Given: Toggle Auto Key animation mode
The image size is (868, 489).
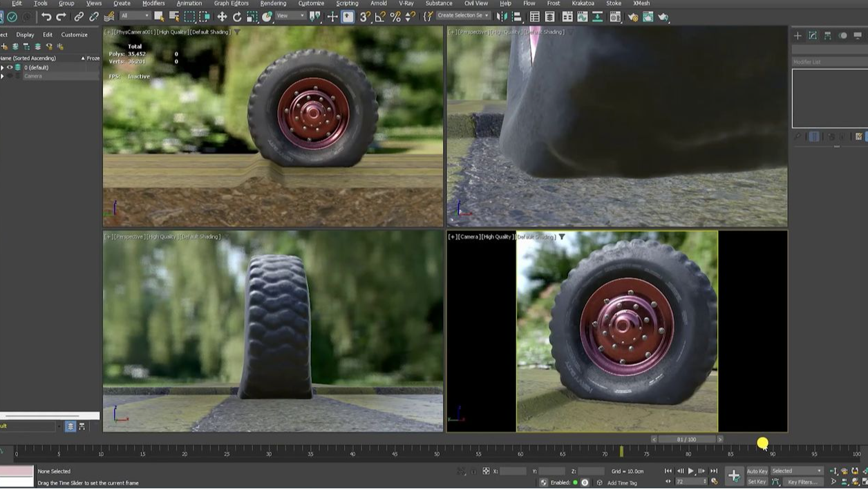Looking at the screenshot, I should [x=757, y=470].
